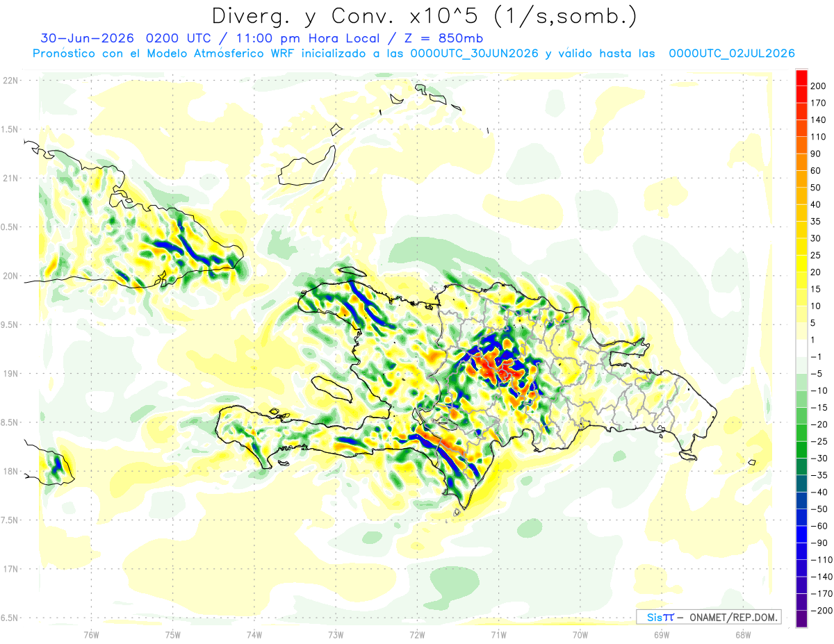Click the '18N' latitude label
The height and width of the screenshot is (644, 834).
tap(10, 471)
